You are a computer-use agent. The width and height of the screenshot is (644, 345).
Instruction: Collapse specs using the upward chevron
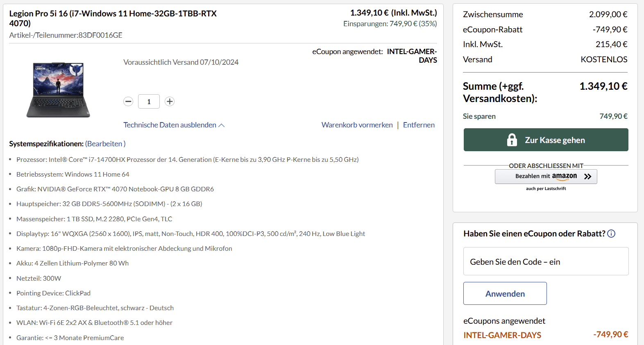(x=222, y=125)
